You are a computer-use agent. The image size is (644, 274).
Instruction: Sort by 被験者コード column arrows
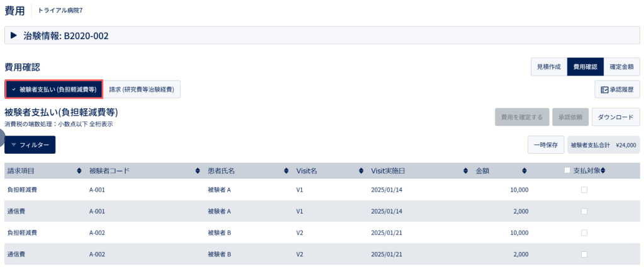pyautogui.click(x=197, y=171)
